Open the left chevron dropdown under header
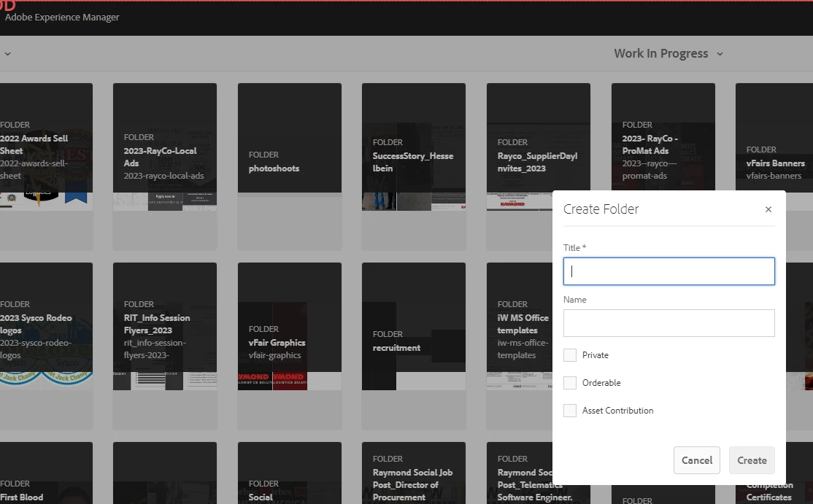The height and width of the screenshot is (504, 813). (7, 53)
